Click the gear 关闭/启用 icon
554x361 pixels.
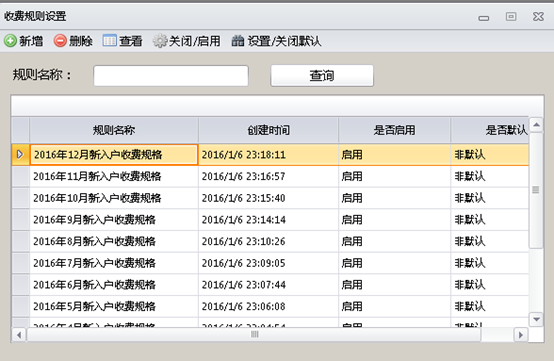(160, 41)
